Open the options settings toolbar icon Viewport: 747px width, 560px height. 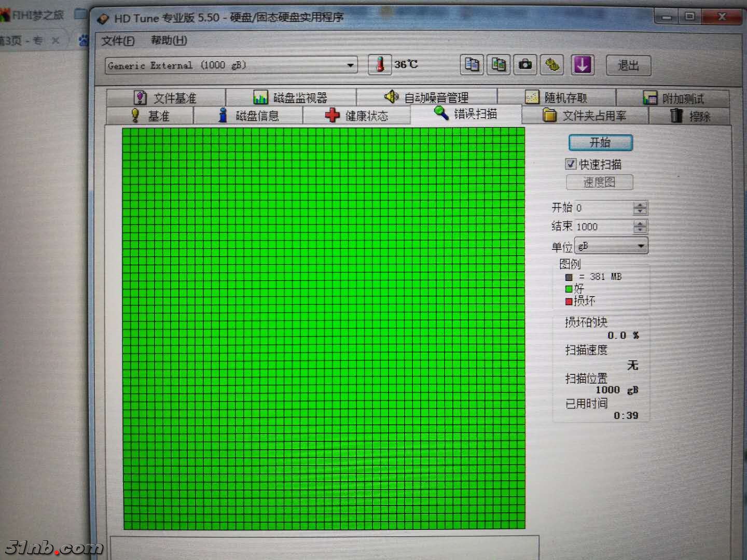click(552, 65)
